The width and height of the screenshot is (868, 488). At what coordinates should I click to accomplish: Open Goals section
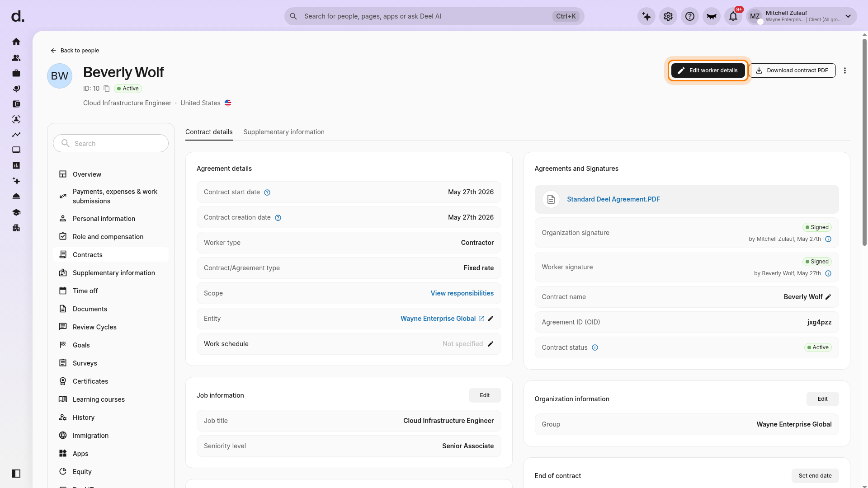(111, 345)
